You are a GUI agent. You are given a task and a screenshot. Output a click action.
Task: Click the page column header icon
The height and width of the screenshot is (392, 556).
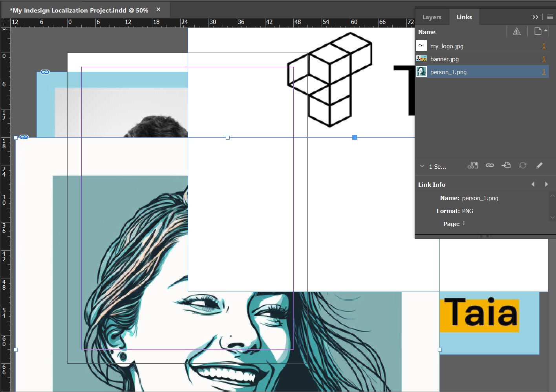(538, 31)
